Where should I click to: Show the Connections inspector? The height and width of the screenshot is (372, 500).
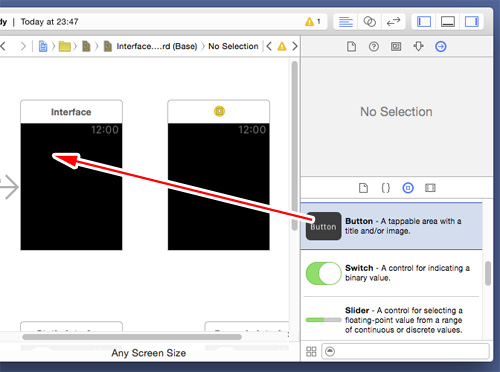tap(441, 46)
